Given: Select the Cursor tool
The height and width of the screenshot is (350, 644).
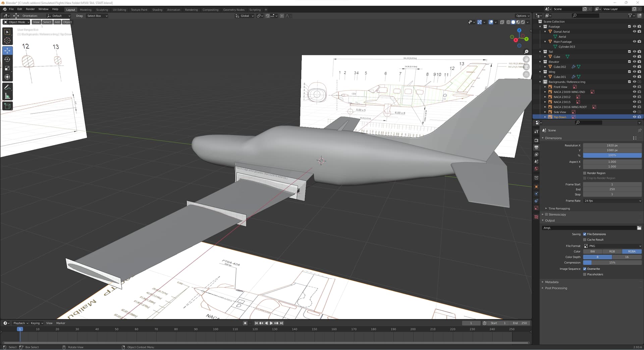Looking at the screenshot, I should [7, 41].
